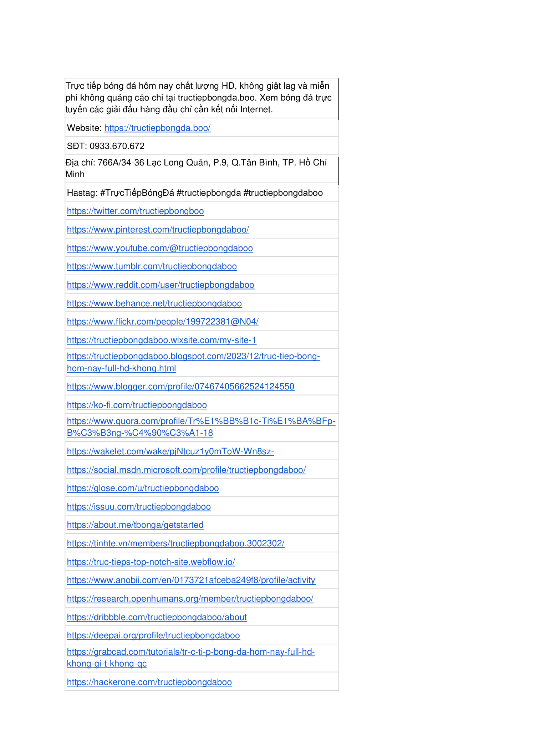Image resolution: width=535 pixels, height=756 pixels.
Task: Click the YouTube @tructiepbongdaboo link
Action: [160, 248]
